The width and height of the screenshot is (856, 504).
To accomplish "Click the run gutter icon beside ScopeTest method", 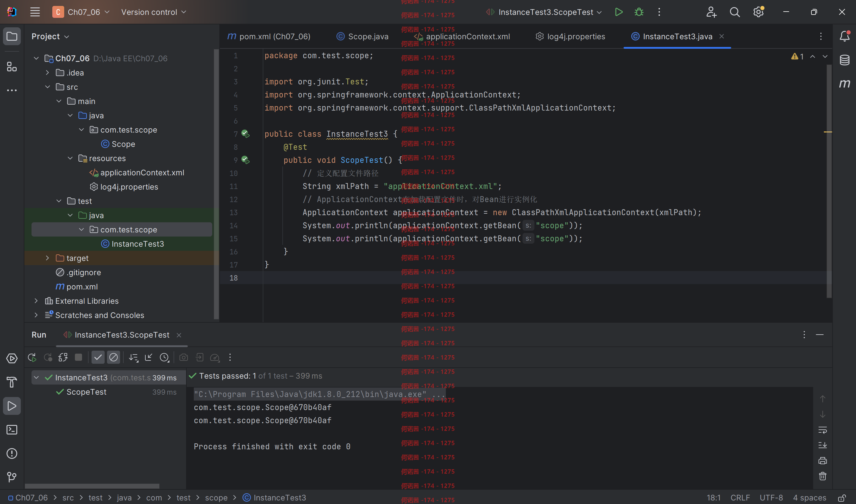I will [245, 160].
